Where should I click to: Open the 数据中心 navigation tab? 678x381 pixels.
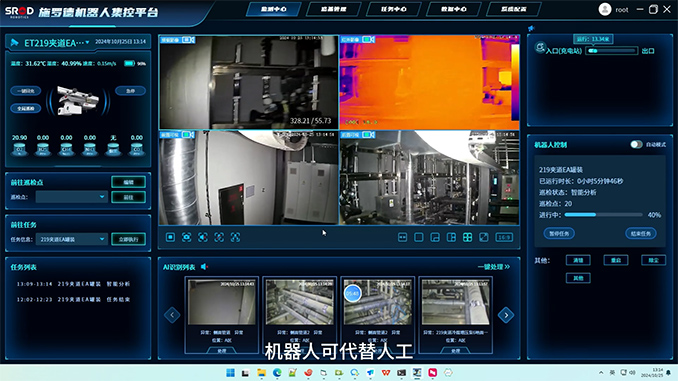454,9
